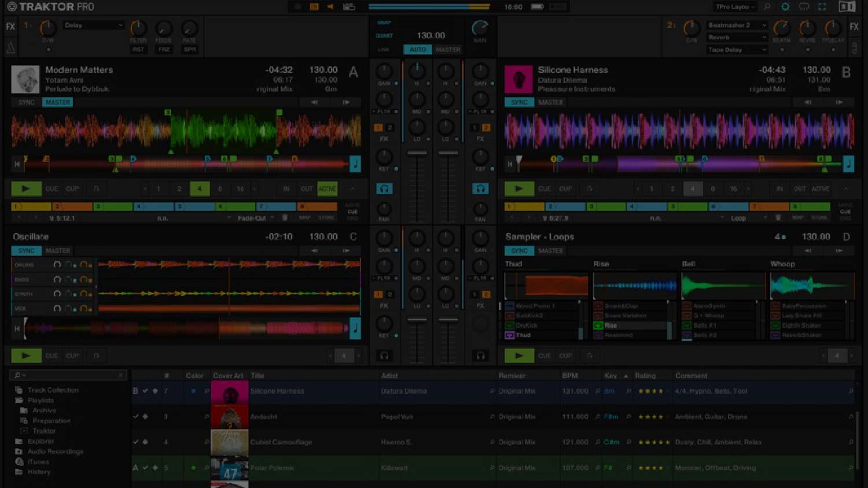Toggle AUTO master clock mode
The width and height of the screenshot is (868, 488).
coord(418,50)
